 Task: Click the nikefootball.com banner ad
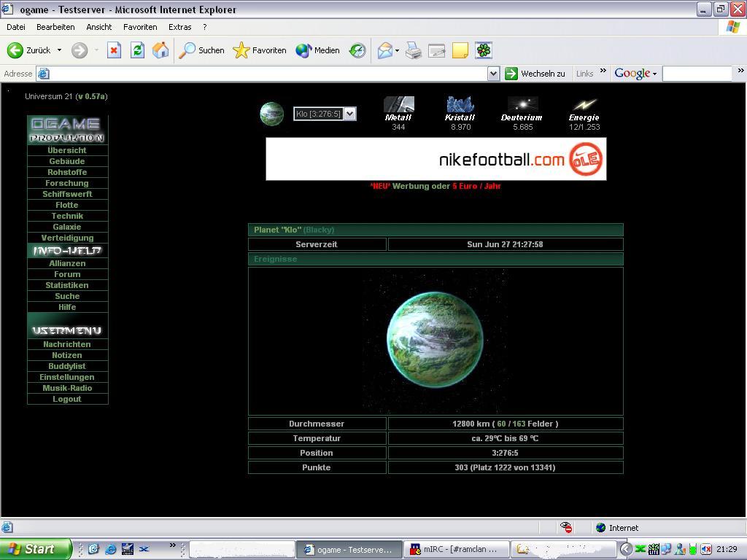click(x=436, y=159)
